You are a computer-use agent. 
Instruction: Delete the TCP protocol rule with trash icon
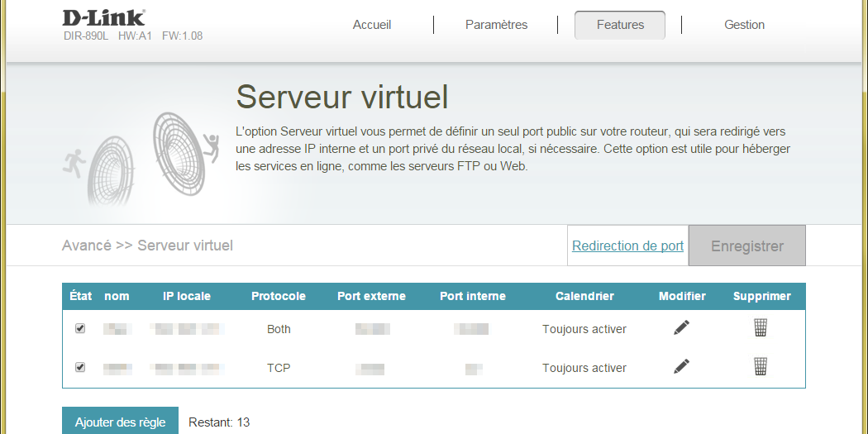761,366
